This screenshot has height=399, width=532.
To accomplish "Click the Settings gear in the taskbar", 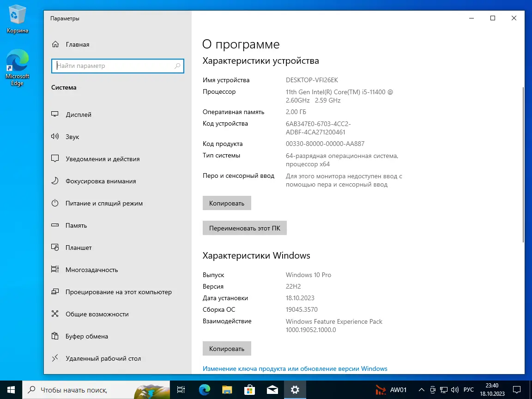I will (x=295, y=390).
